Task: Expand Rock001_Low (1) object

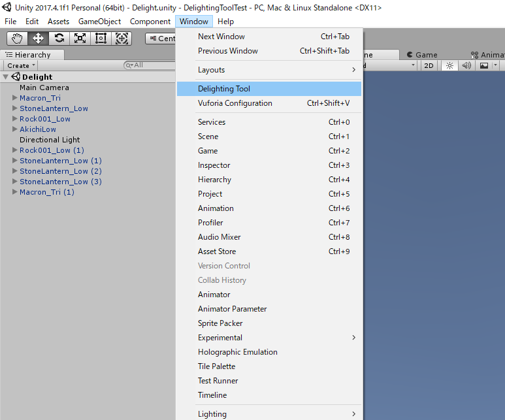Action: point(14,150)
